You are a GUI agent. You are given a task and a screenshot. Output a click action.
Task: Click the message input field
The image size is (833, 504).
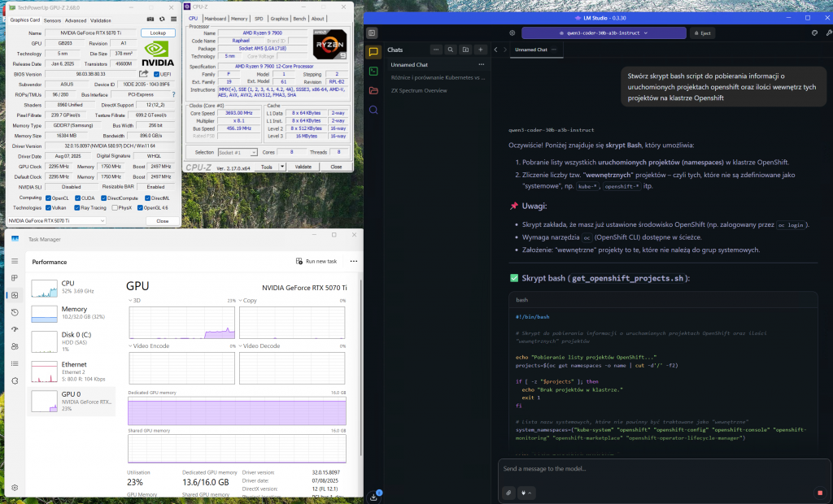click(x=659, y=469)
